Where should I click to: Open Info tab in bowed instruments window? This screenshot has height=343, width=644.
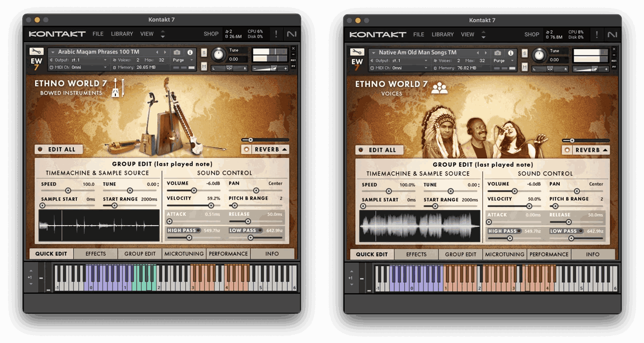pos(272,253)
